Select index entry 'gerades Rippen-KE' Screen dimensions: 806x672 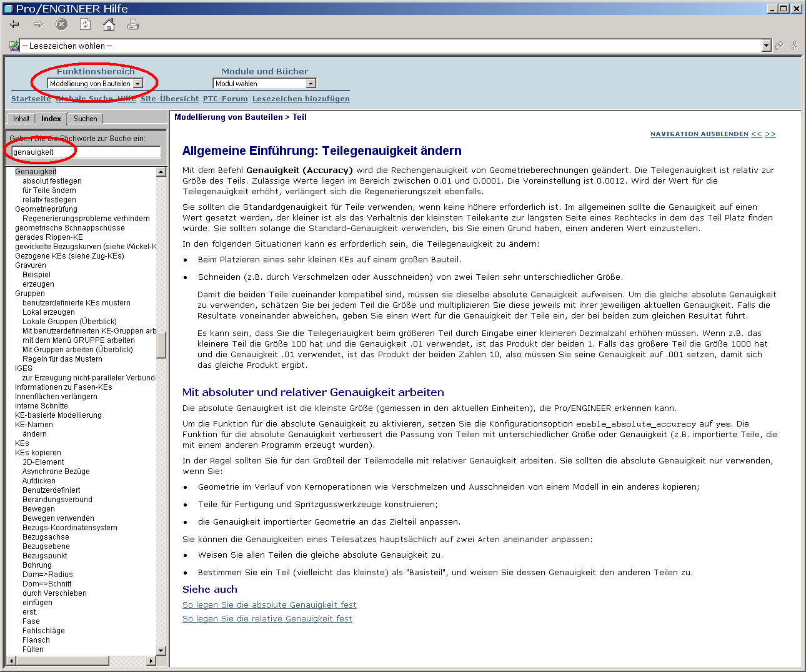(49, 237)
